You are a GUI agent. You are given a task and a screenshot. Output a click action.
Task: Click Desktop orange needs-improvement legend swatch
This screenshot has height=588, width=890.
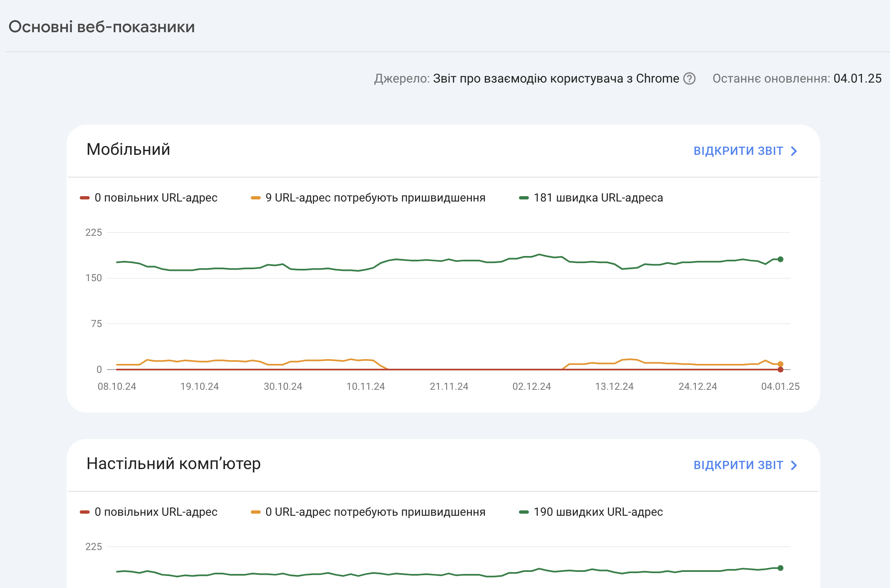256,512
